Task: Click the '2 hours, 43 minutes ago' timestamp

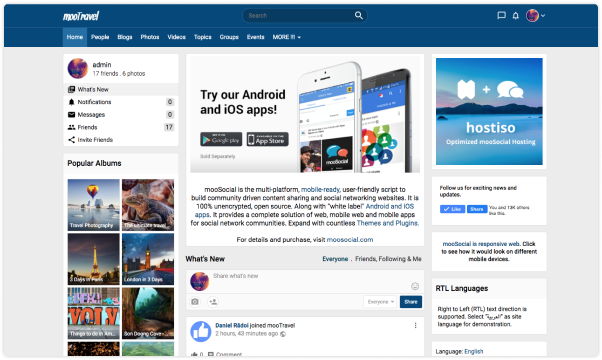Action: coord(246,334)
